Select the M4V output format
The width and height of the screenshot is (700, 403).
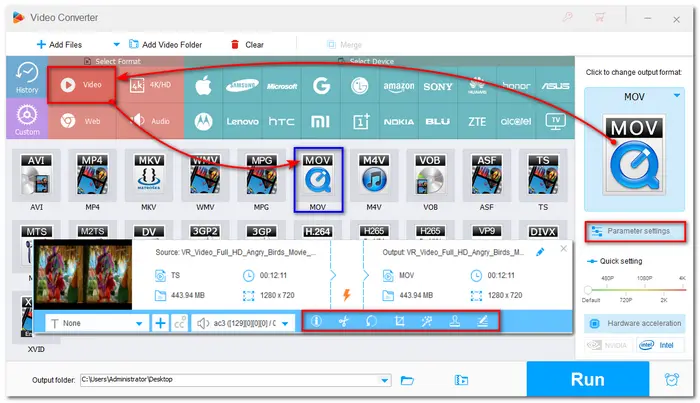374,181
